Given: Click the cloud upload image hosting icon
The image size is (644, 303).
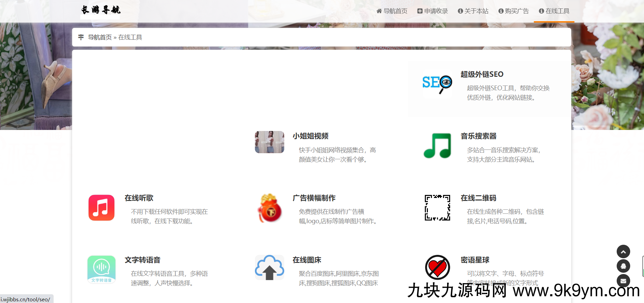Looking at the screenshot, I should click(x=269, y=268).
